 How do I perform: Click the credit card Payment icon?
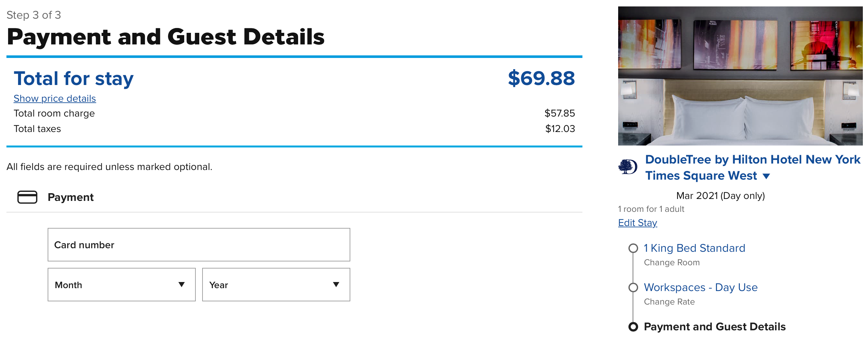tap(28, 197)
